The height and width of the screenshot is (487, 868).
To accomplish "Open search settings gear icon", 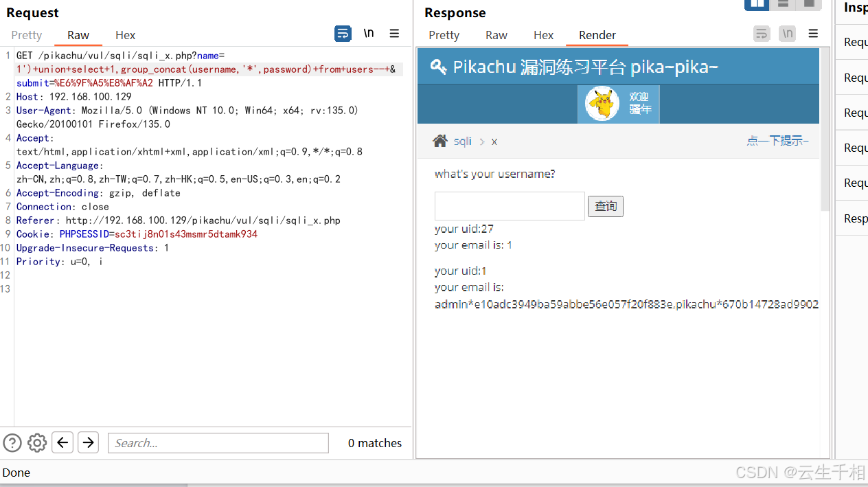I will coord(37,443).
